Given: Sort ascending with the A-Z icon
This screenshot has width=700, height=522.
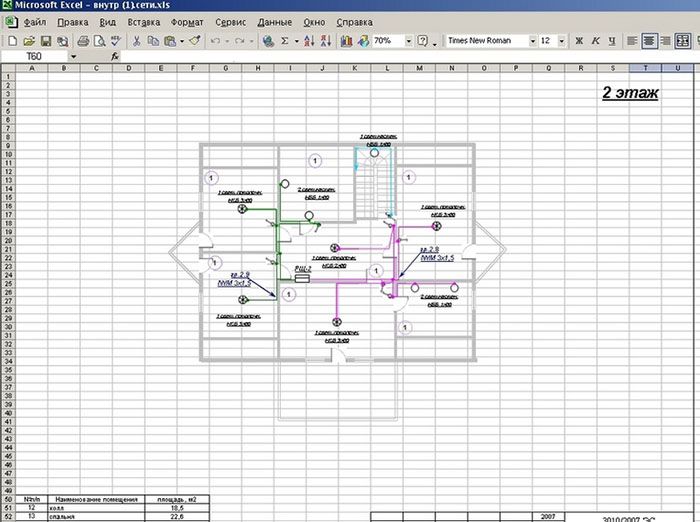Looking at the screenshot, I should (x=308, y=41).
